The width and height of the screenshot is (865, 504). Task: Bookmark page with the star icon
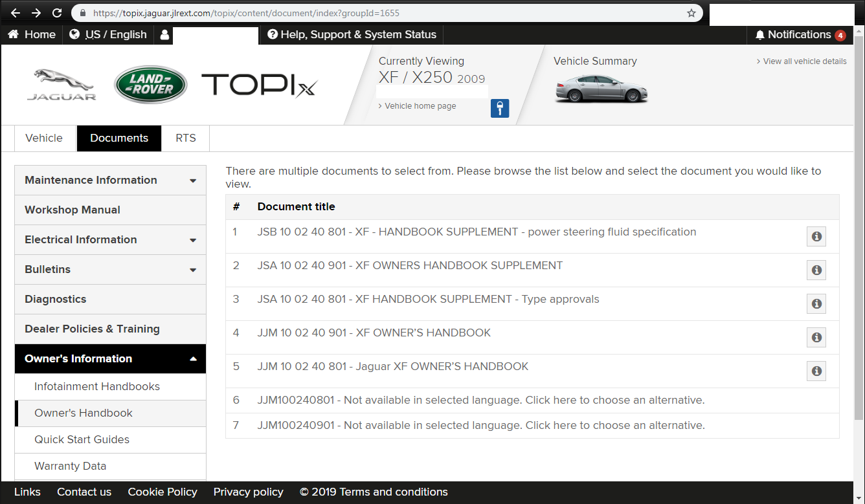(x=691, y=13)
